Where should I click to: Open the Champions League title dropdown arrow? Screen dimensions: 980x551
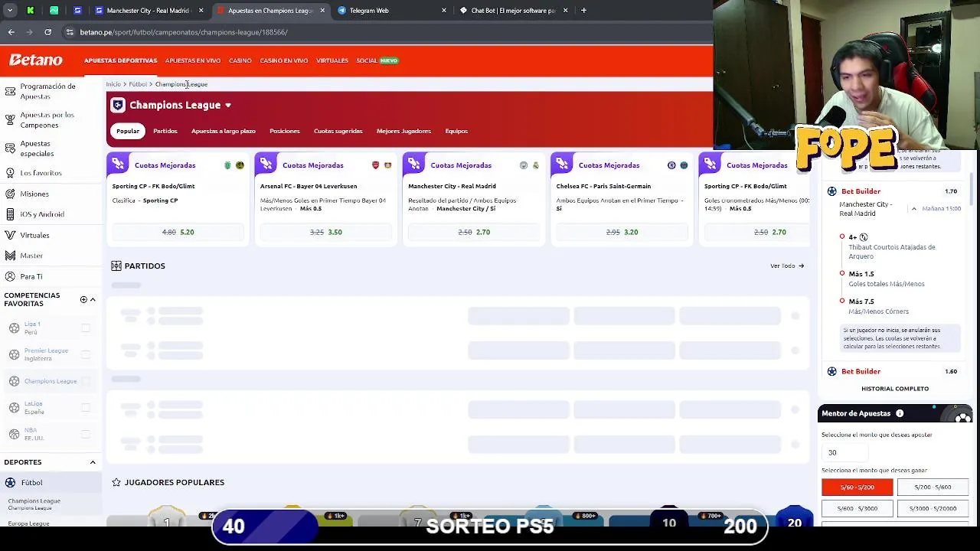click(228, 106)
